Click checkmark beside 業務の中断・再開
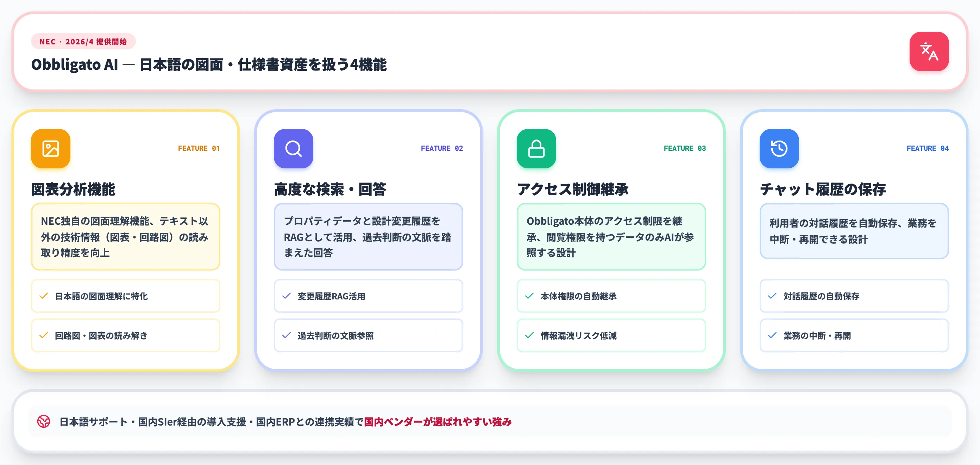This screenshot has height=465, width=980. click(x=772, y=335)
